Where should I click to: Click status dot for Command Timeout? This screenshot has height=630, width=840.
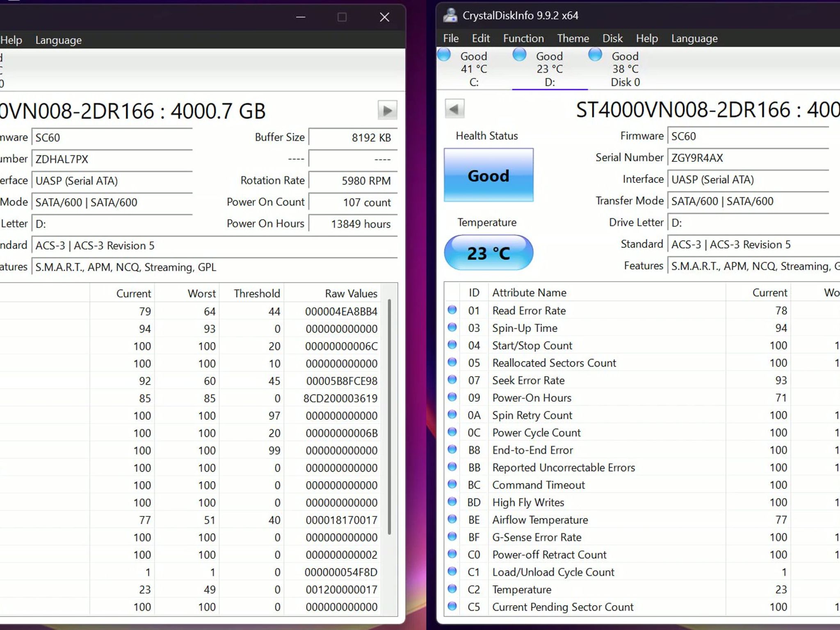click(x=452, y=484)
